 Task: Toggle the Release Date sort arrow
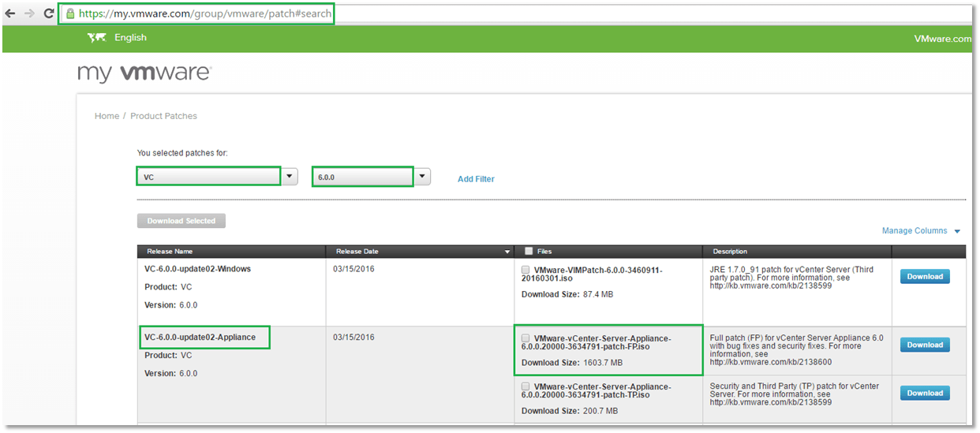click(507, 252)
